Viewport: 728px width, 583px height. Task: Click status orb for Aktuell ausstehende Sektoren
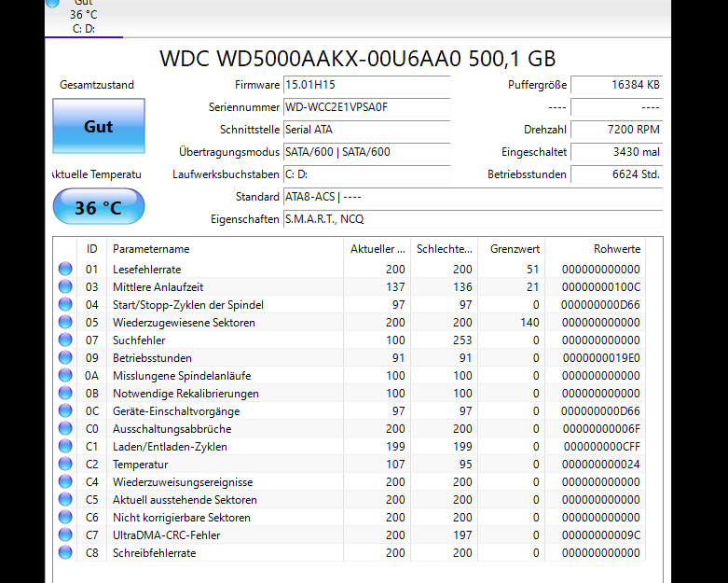pyautogui.click(x=65, y=499)
